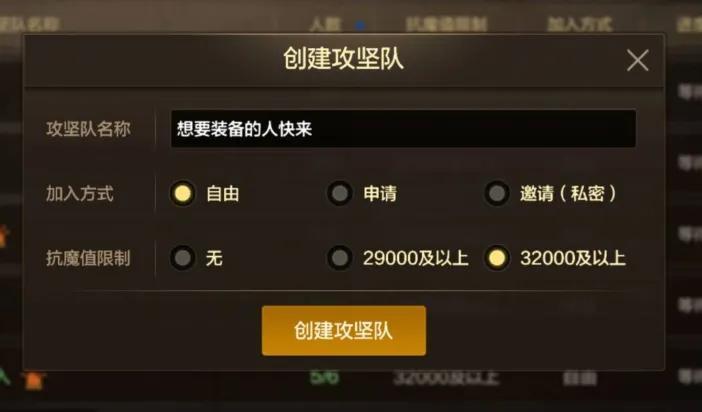The image size is (702, 412).
Task: Close the 创建攻坚队 dialog with X
Action: 638,60
